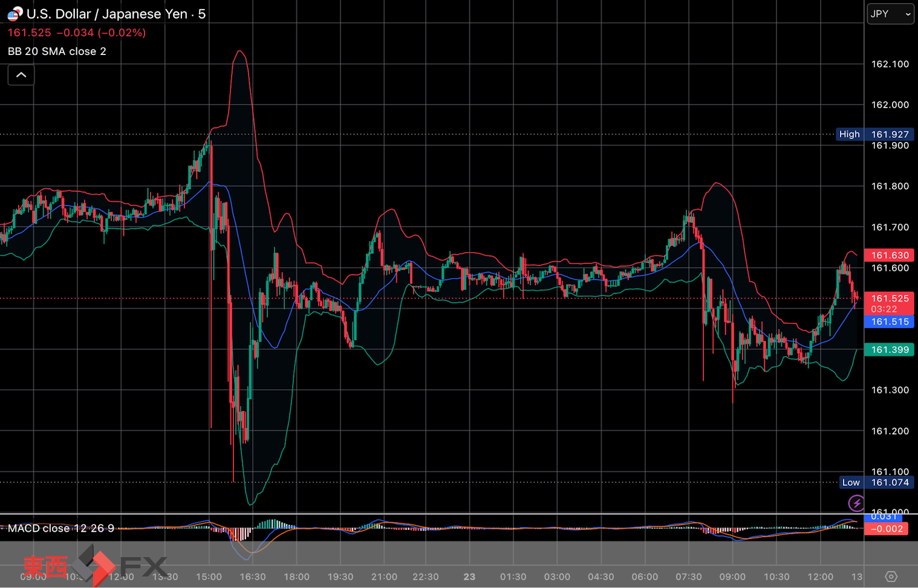The width and height of the screenshot is (918, 588).
Task: Click the High 161.927 price label
Action: tap(874, 134)
